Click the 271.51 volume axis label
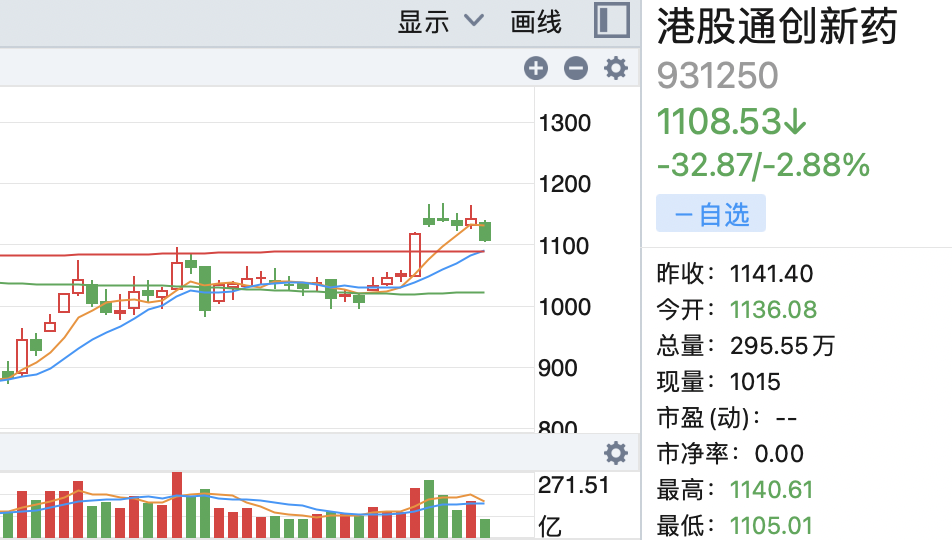The height and width of the screenshot is (540, 952). tap(573, 485)
